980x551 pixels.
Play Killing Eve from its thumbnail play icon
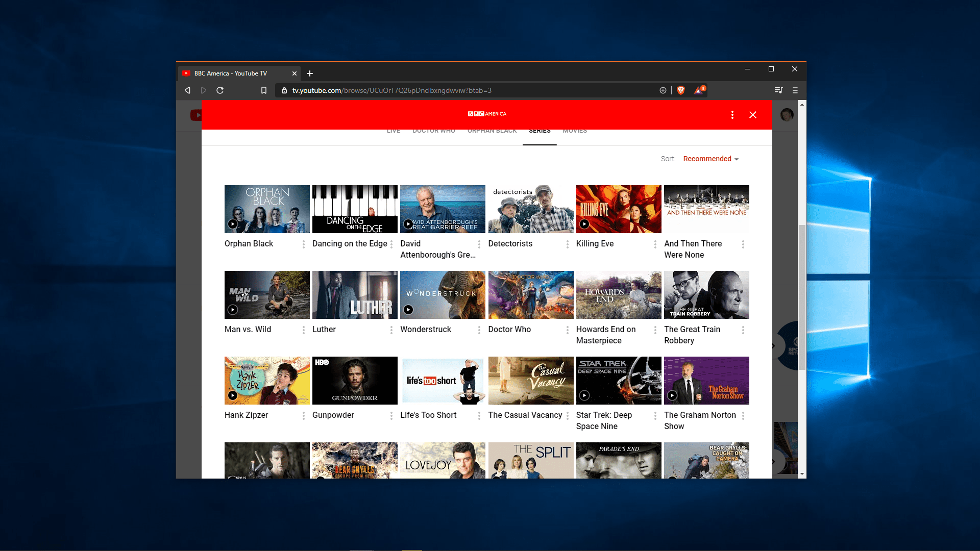point(584,224)
